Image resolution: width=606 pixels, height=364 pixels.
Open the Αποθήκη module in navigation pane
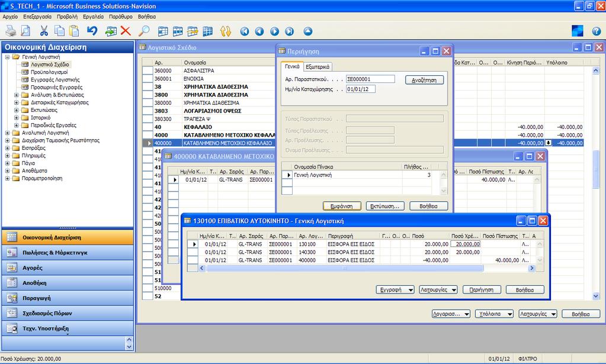point(68,283)
